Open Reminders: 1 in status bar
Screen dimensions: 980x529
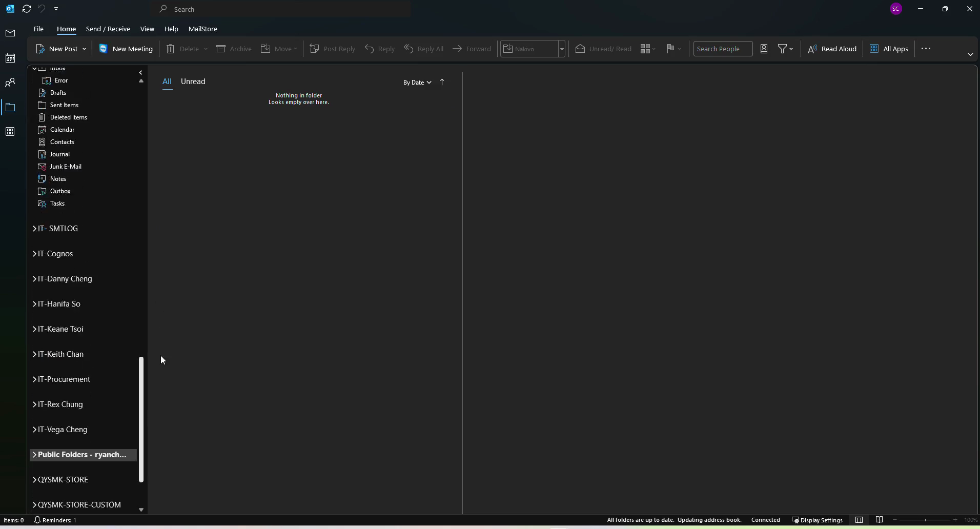point(55,520)
